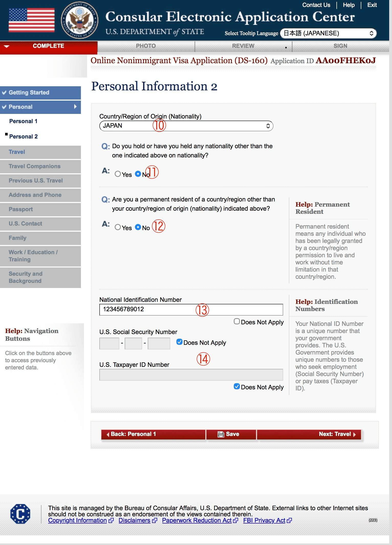Image resolution: width=392 pixels, height=545 pixels.
Task: Click the Exit link
Action: [372, 5]
